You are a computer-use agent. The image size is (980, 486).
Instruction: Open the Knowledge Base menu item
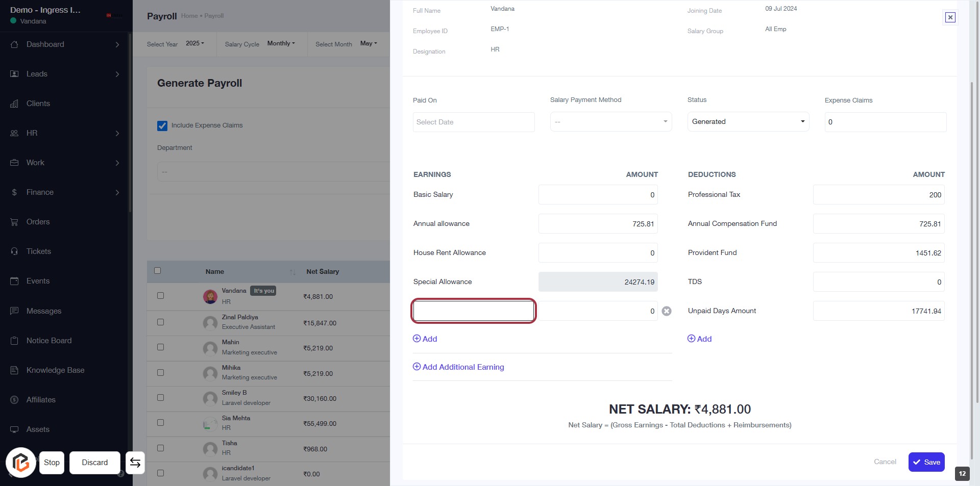click(55, 370)
